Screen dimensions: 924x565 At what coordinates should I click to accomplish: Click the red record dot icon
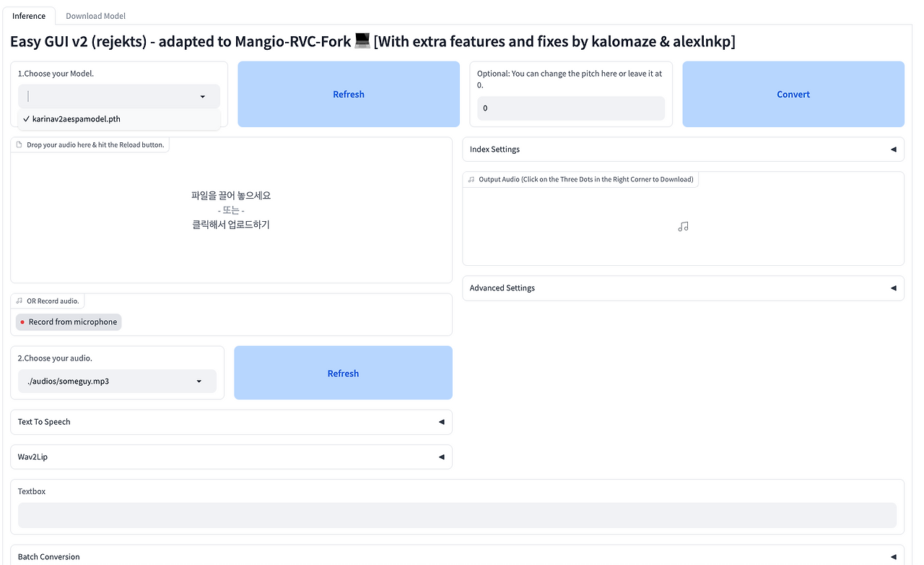point(22,322)
